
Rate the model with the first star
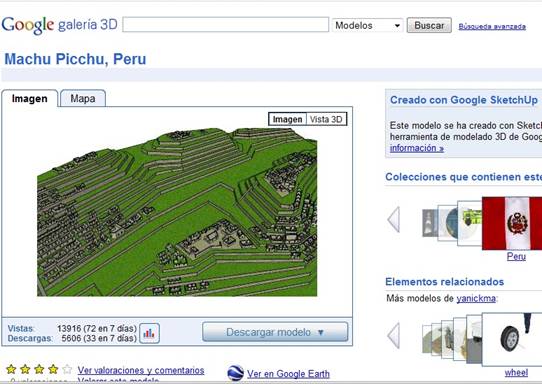(11, 369)
